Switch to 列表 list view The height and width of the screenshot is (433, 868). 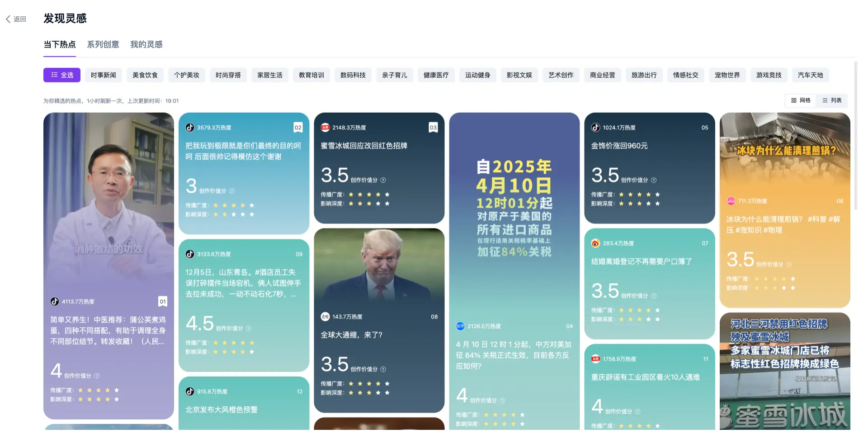pyautogui.click(x=832, y=100)
